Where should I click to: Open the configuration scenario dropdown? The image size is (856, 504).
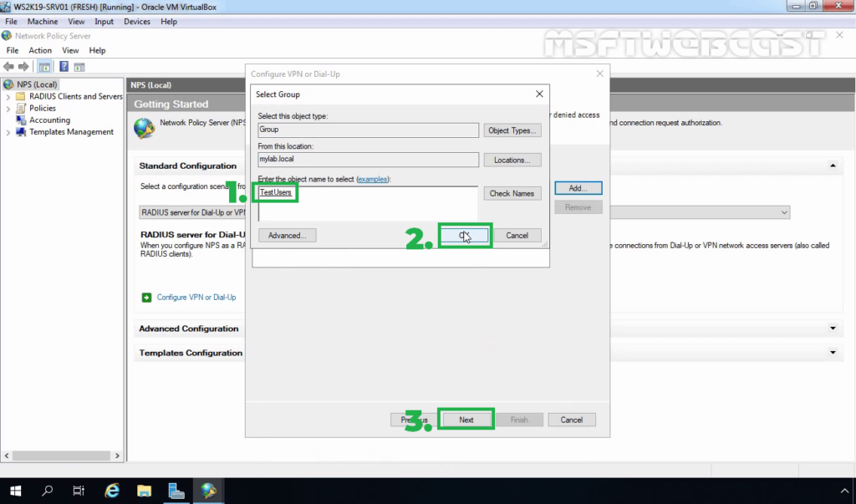[784, 212]
